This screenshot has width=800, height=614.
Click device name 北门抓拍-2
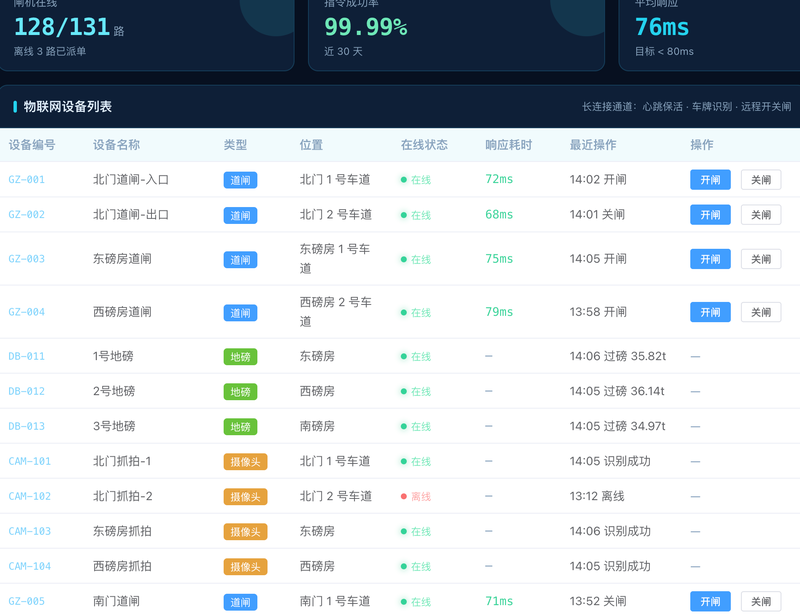tap(122, 496)
